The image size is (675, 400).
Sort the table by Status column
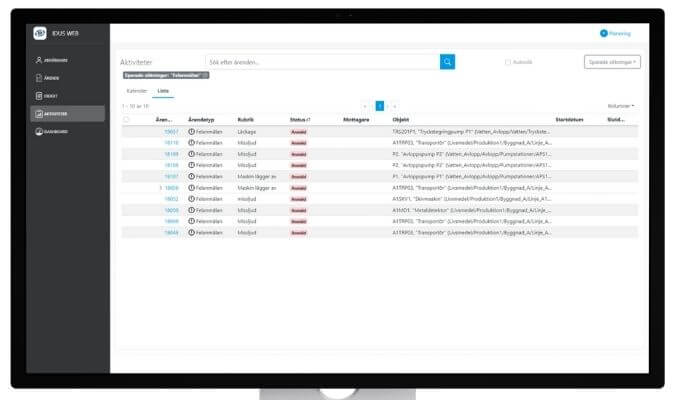click(300, 120)
